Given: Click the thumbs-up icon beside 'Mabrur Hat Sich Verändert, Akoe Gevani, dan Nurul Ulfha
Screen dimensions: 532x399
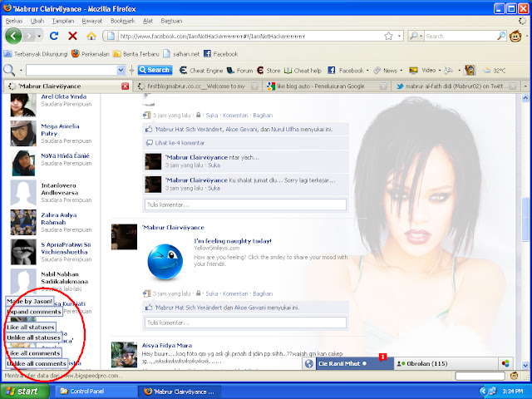Looking at the screenshot, I should coord(149,129).
